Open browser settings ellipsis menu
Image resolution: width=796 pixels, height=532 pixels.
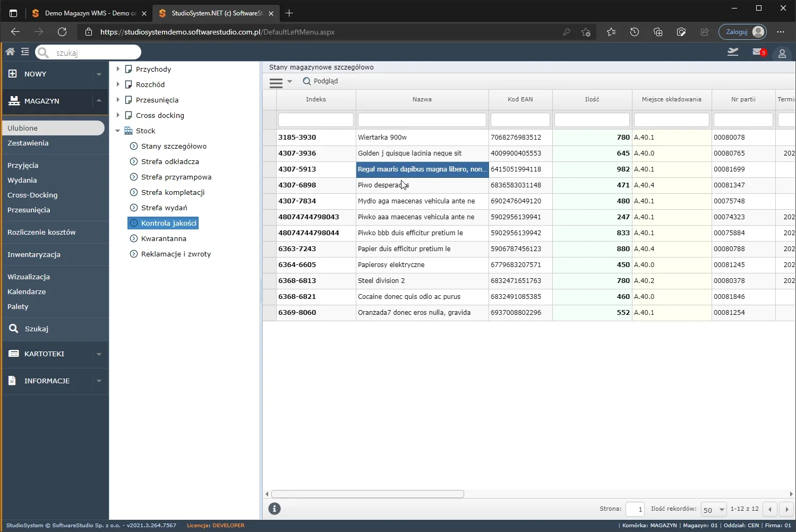tap(781, 32)
